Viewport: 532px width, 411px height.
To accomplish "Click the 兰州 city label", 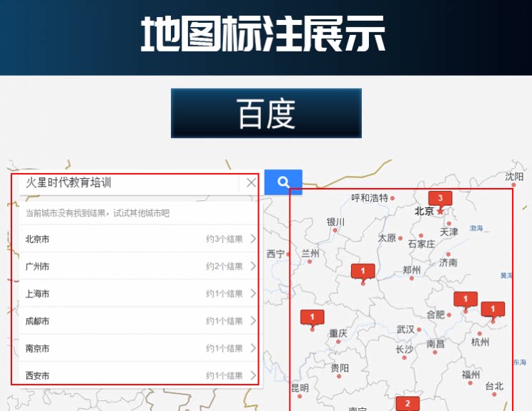I will 310,253.
